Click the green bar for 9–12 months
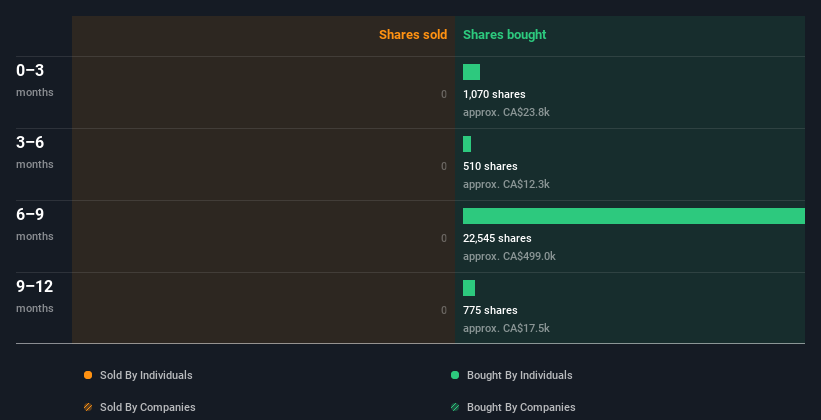821x420 pixels. pos(469,288)
